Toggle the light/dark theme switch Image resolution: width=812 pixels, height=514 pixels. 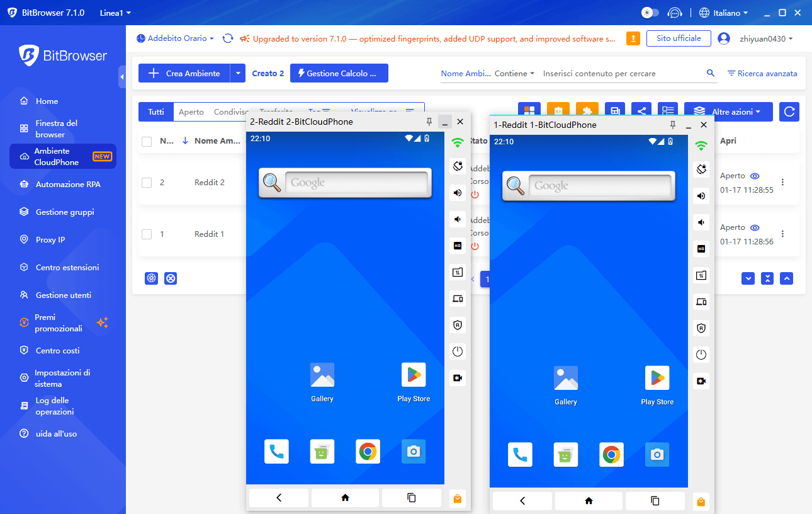(x=650, y=13)
